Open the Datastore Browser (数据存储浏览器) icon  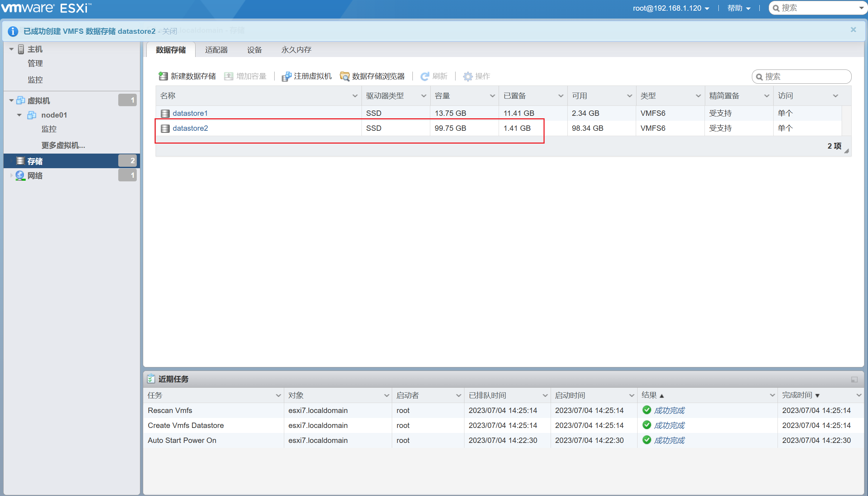click(344, 76)
